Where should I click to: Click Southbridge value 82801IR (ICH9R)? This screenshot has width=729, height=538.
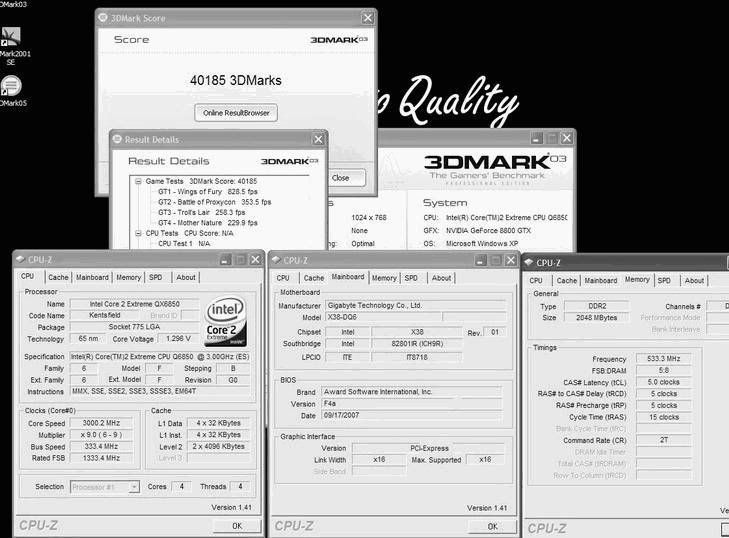coord(417,344)
